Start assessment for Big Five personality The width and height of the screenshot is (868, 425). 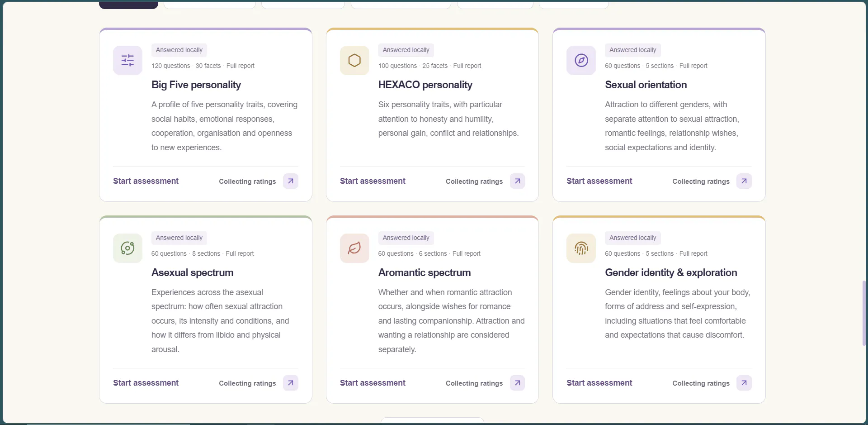[146, 181]
